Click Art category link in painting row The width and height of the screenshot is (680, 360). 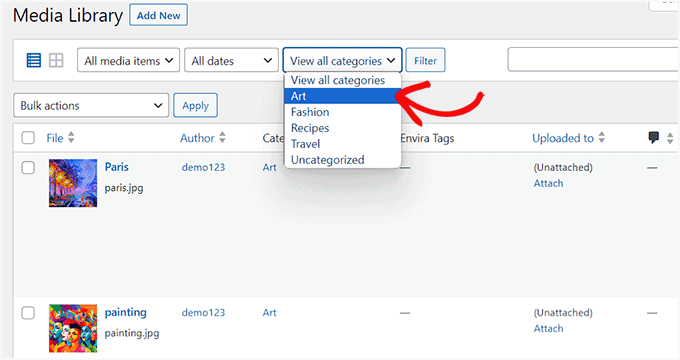(x=269, y=313)
